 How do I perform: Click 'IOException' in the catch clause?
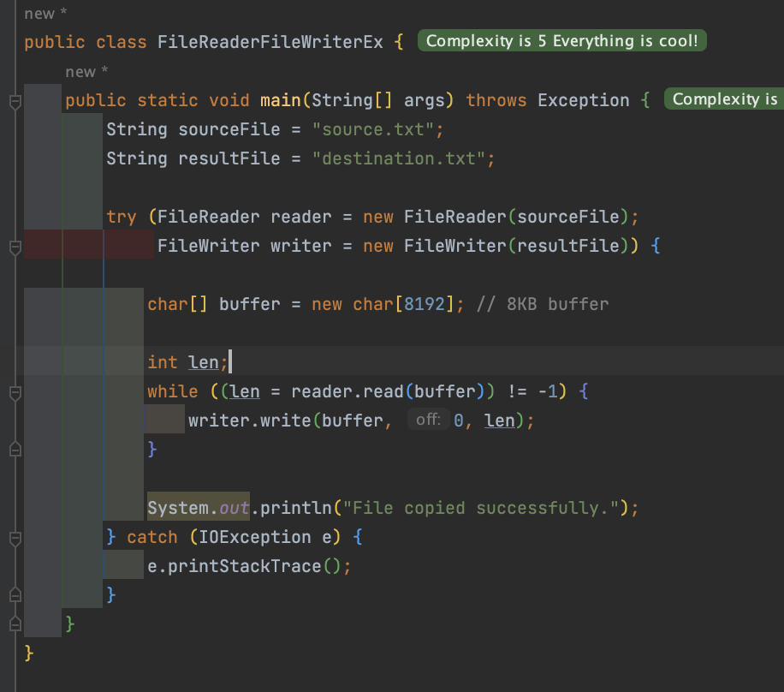[x=254, y=537]
